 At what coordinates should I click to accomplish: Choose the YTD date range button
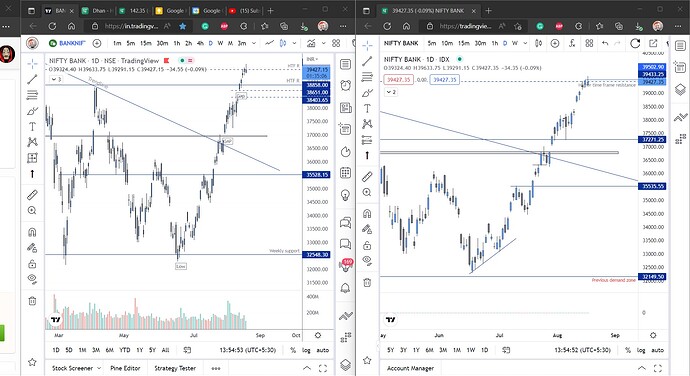[125, 350]
